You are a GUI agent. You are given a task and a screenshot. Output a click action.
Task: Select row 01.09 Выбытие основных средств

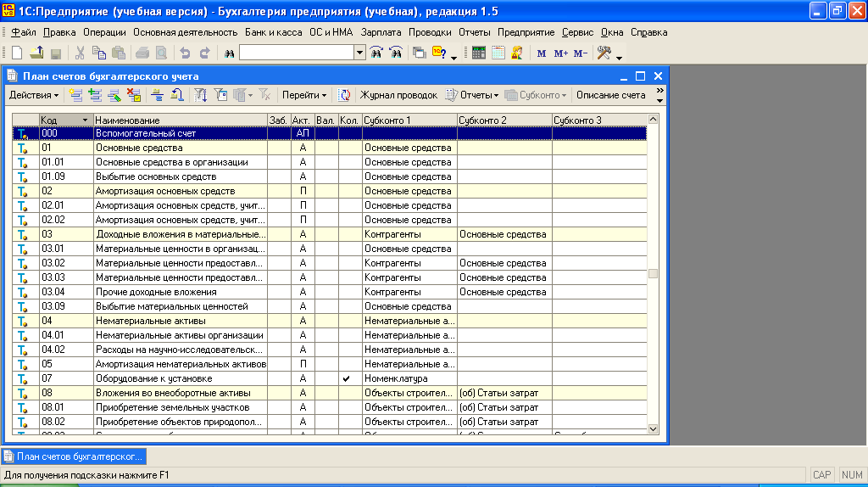(x=330, y=176)
